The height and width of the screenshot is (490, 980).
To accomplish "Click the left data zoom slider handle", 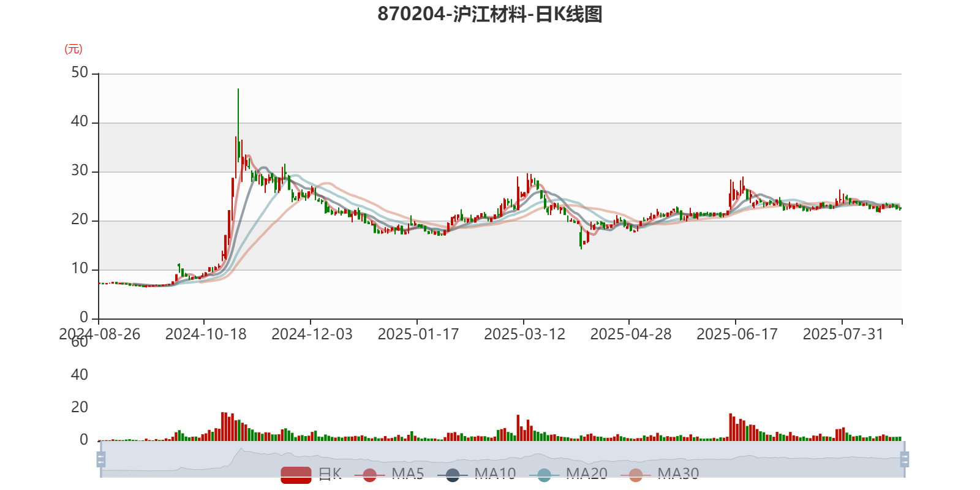I will tap(101, 459).
